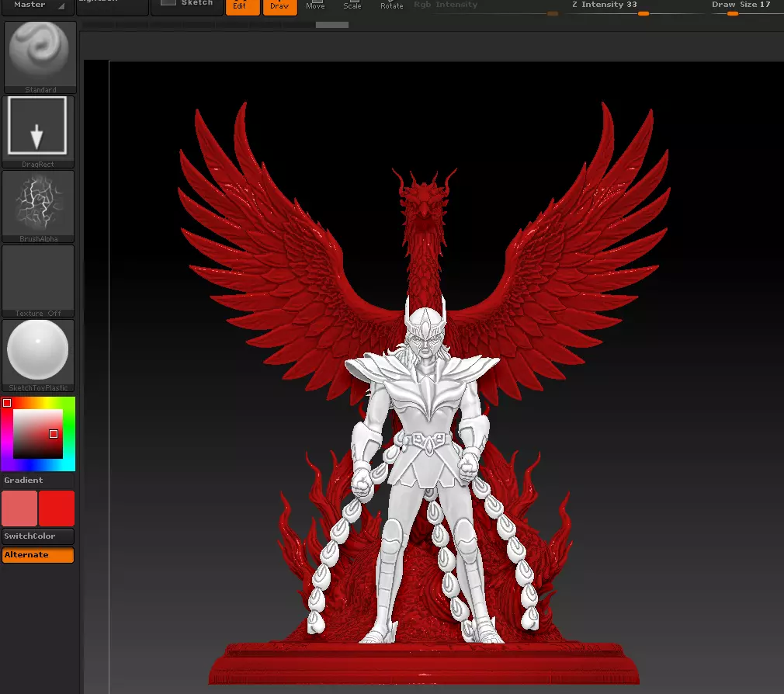This screenshot has width=784, height=694.
Task: Toggle the Alternate button
Action: click(38, 555)
